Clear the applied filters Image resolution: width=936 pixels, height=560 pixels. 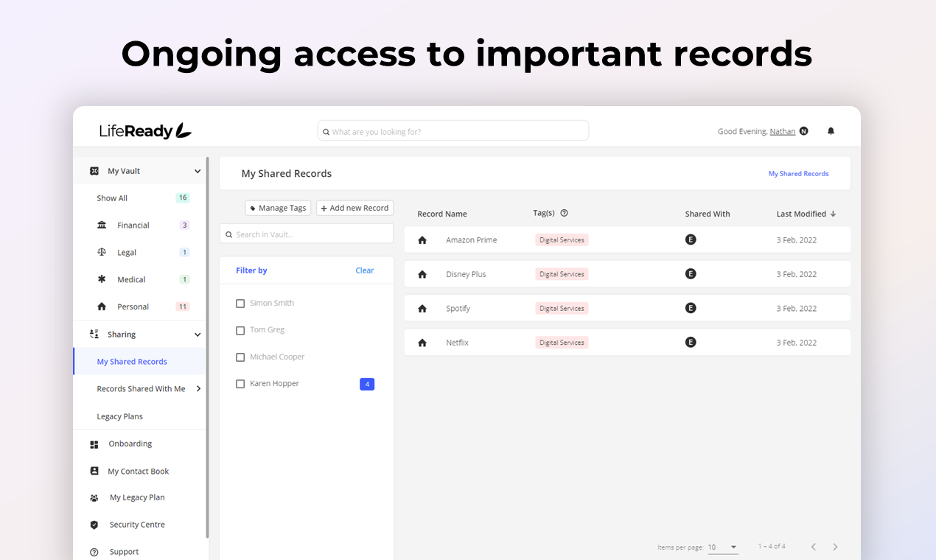tap(365, 270)
